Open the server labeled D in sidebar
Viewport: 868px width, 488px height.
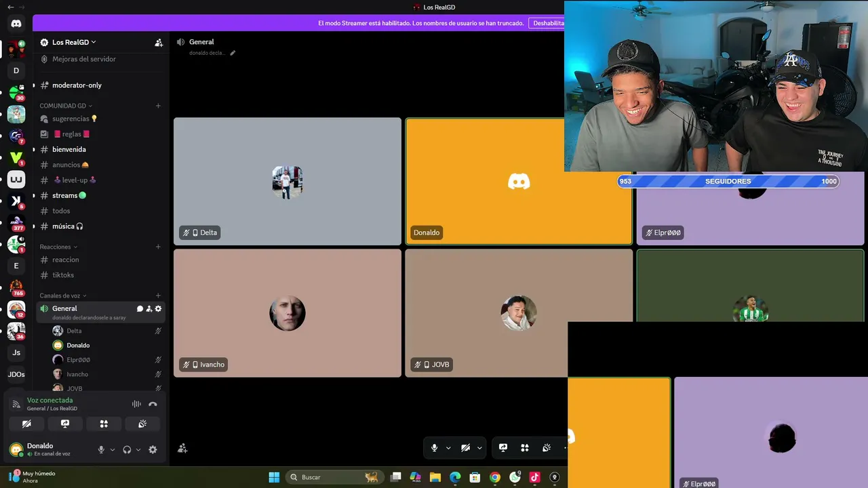[16, 70]
